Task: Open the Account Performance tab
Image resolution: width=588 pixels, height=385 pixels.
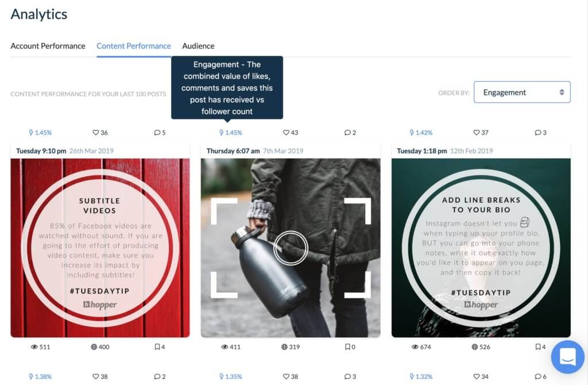Action: coord(48,45)
